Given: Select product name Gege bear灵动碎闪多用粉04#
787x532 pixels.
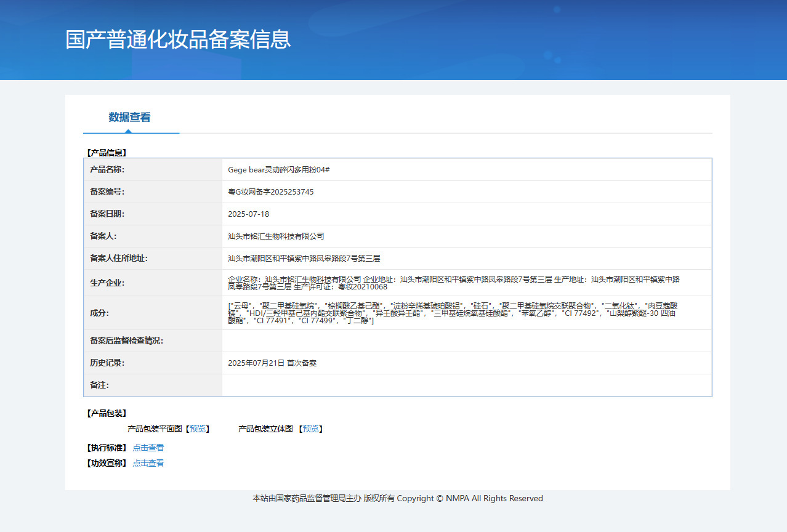Looking at the screenshot, I should point(279,169).
